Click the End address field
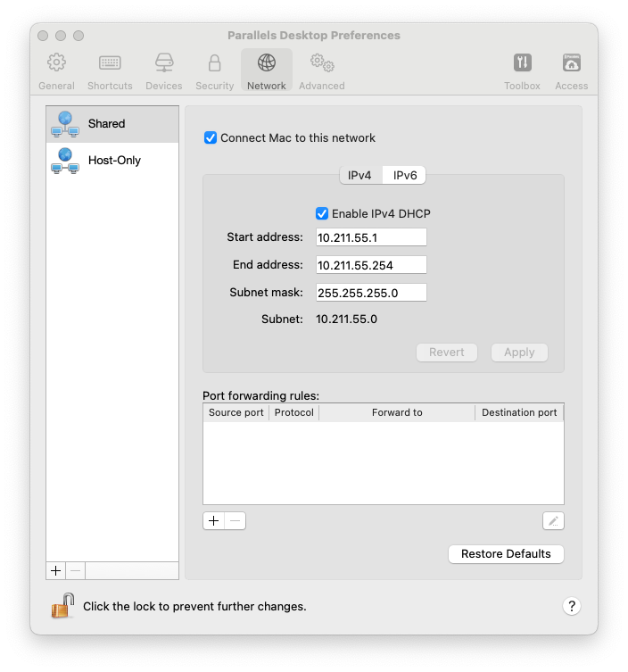Screen dimensions: 628x672 pyautogui.click(x=371, y=265)
